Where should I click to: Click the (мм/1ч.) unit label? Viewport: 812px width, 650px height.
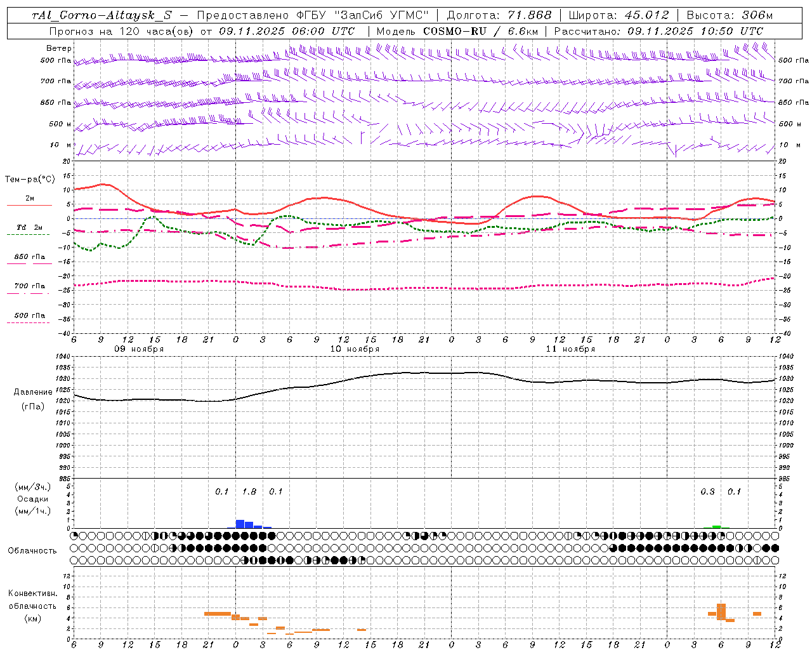pos(33,511)
